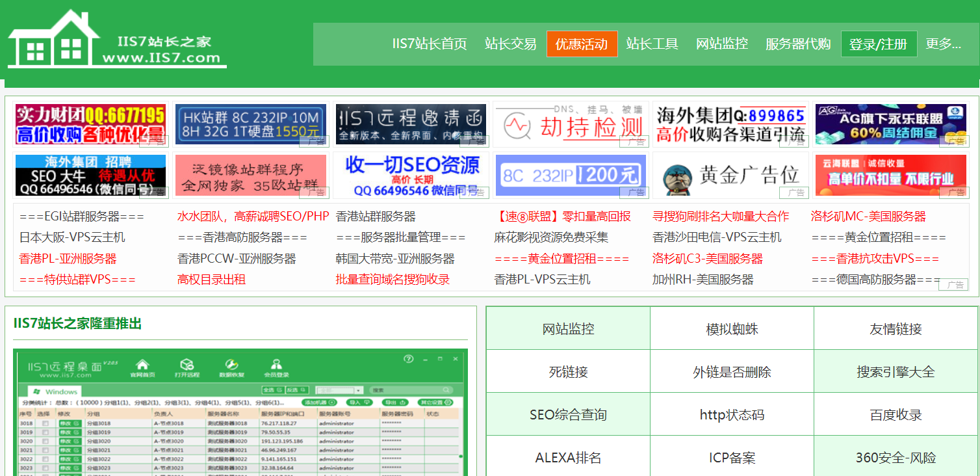Open the 搜索引擎大全 tool
This screenshot has width=980, height=476.
pyautogui.click(x=896, y=372)
